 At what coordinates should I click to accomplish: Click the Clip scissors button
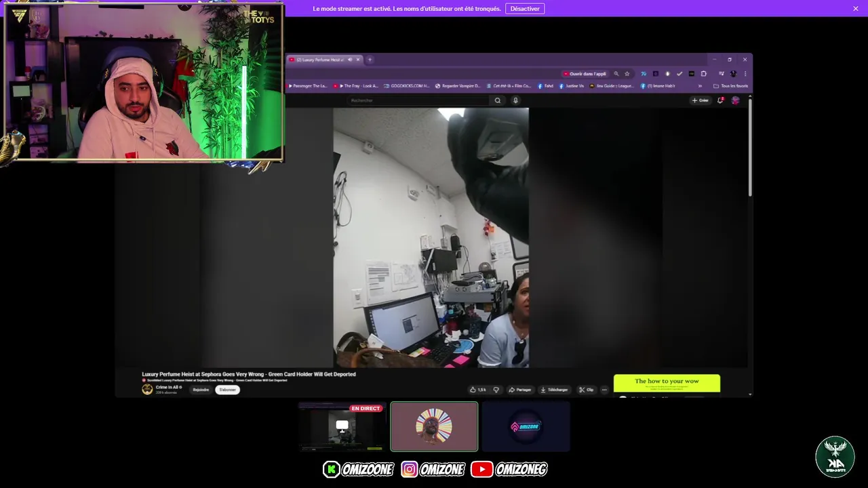[586, 390]
